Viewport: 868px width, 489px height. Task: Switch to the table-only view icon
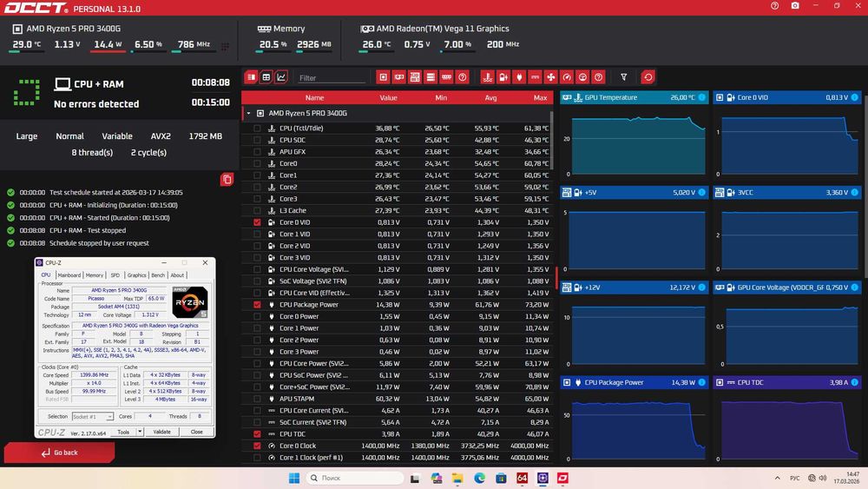[266, 77]
